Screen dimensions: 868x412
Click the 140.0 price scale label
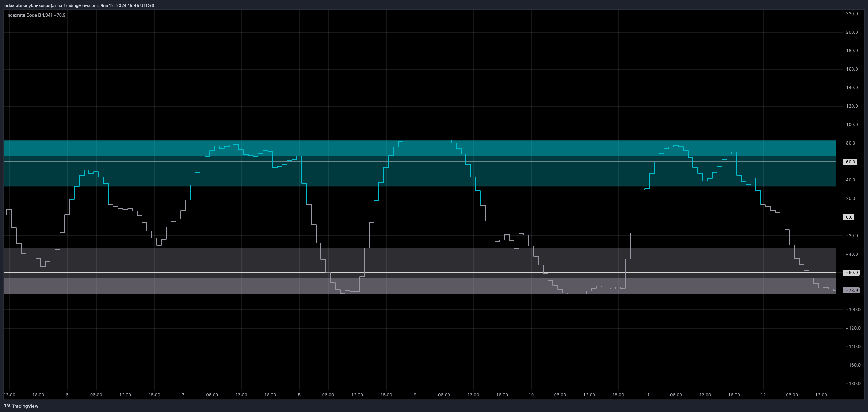click(x=852, y=88)
